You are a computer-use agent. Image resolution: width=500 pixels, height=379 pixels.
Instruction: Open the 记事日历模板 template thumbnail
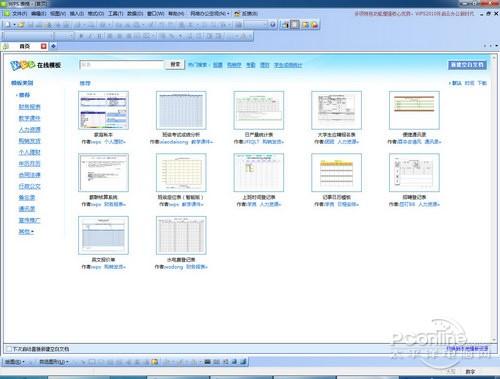pos(336,172)
